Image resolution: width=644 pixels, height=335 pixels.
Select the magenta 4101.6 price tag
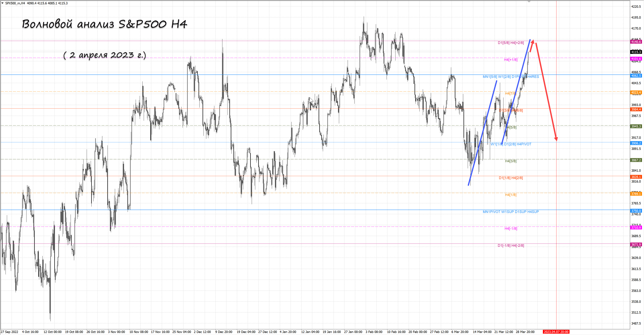coord(636,59)
